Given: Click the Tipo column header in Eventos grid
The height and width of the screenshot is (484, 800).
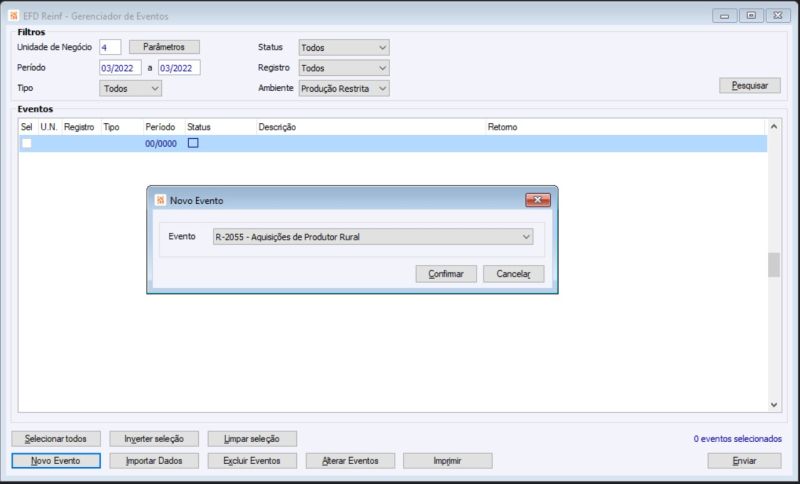Looking at the screenshot, I should point(112,127).
